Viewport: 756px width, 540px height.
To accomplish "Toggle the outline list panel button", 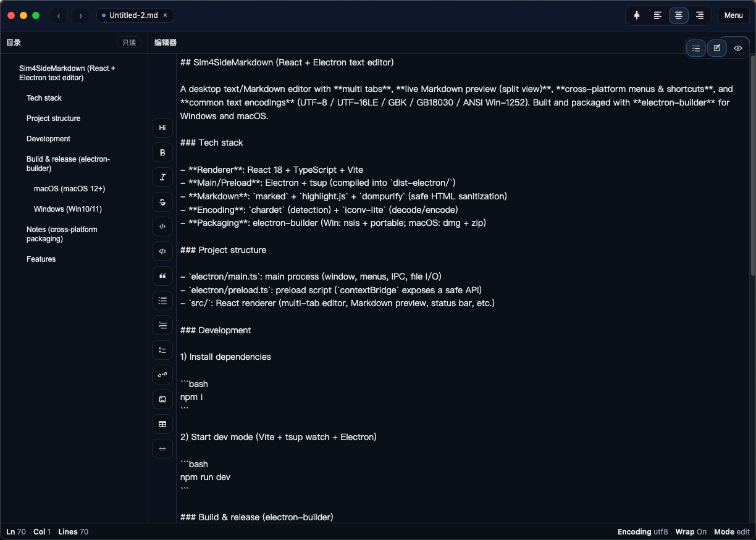I will tap(696, 48).
